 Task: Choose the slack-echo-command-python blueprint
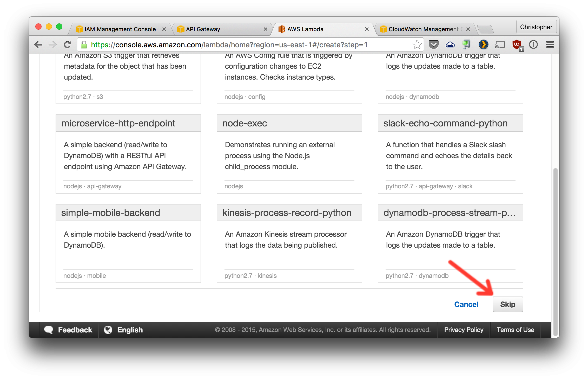point(450,154)
